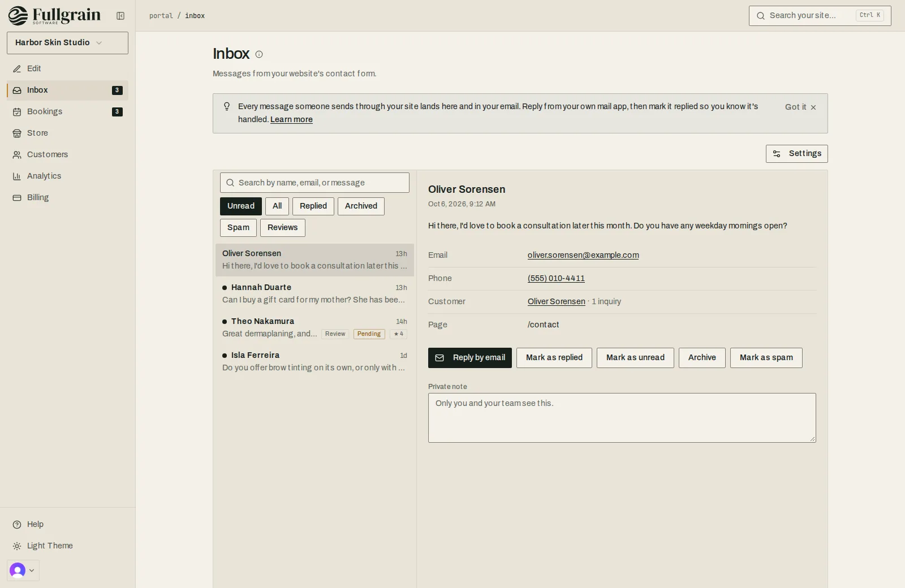Select the All filter tab

click(x=277, y=206)
